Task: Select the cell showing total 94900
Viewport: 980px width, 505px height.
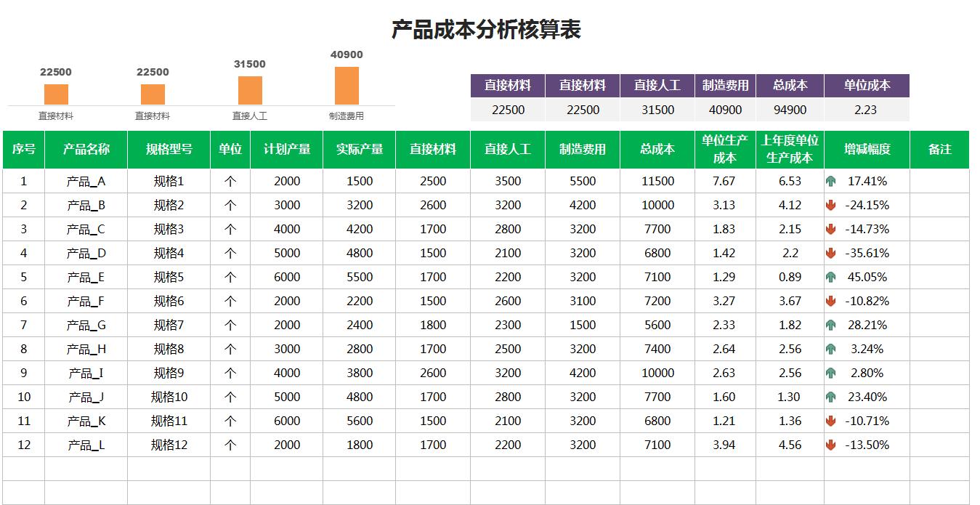Action: click(790, 109)
